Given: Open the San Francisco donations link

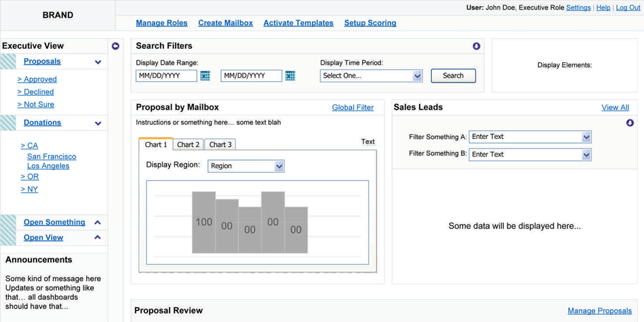Looking at the screenshot, I should 52,157.
